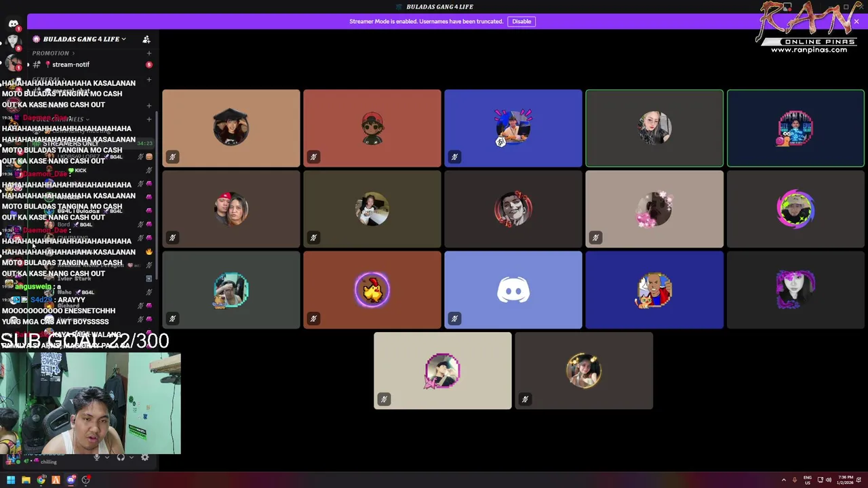
Task: Select bottom dark brown tile with woman avatar
Action: click(x=584, y=371)
